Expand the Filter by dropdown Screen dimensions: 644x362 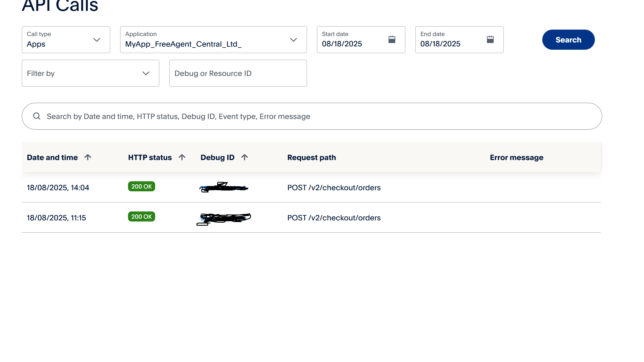[x=91, y=73]
